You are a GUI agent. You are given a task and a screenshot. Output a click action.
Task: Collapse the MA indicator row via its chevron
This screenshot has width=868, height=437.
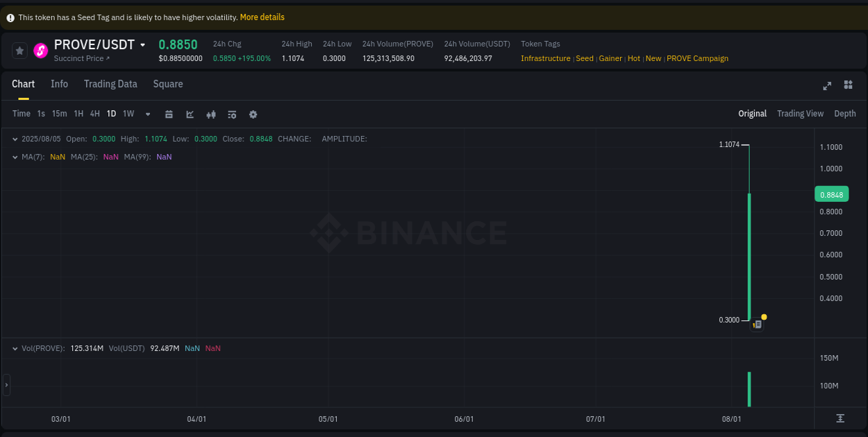[x=15, y=157]
